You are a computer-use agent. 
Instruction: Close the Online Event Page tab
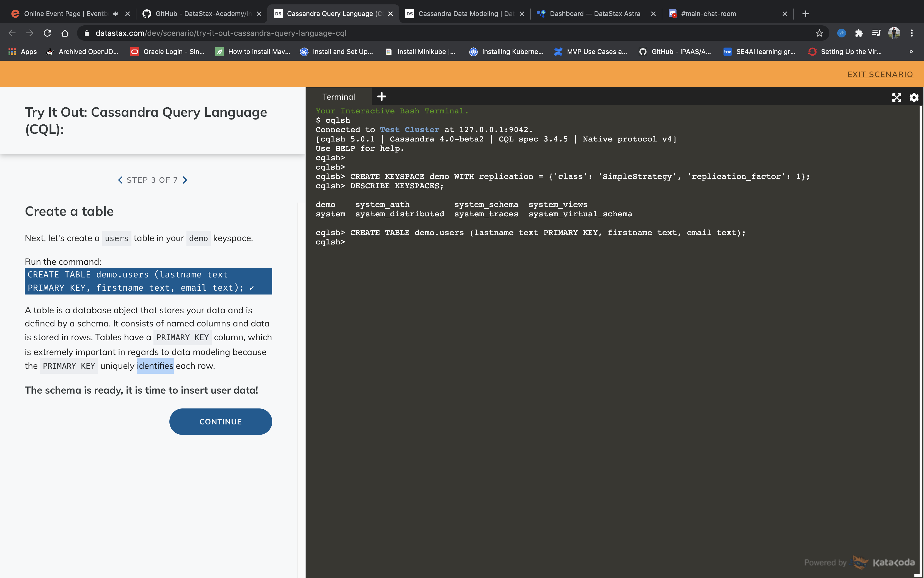pos(128,14)
